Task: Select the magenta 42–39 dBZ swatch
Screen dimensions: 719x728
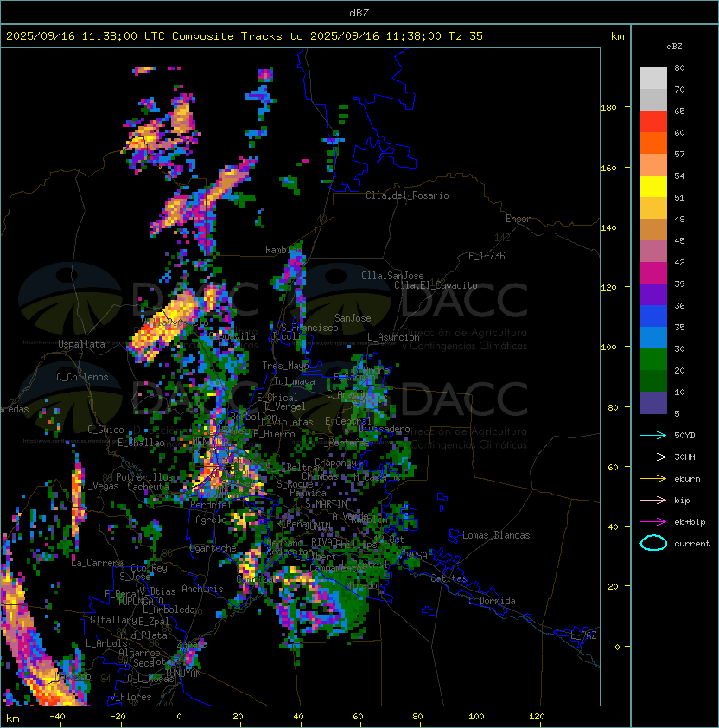Action: 653,272
